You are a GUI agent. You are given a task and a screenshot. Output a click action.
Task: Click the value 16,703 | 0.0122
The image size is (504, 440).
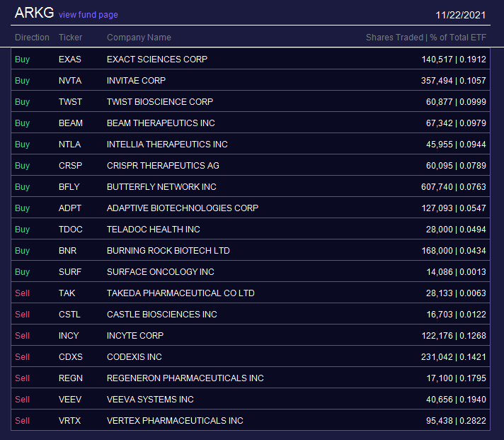pos(456,314)
